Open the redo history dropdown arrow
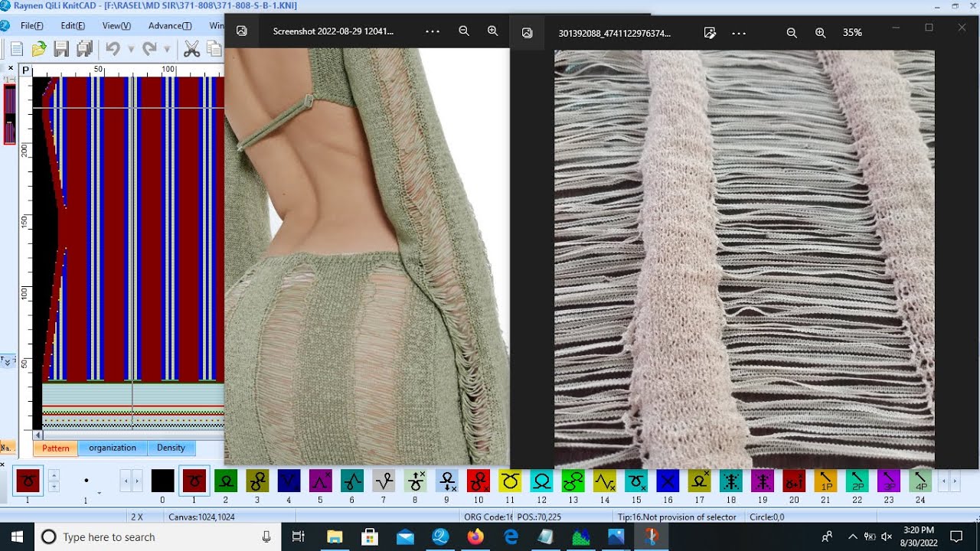This screenshot has width=980, height=551. coord(167,50)
